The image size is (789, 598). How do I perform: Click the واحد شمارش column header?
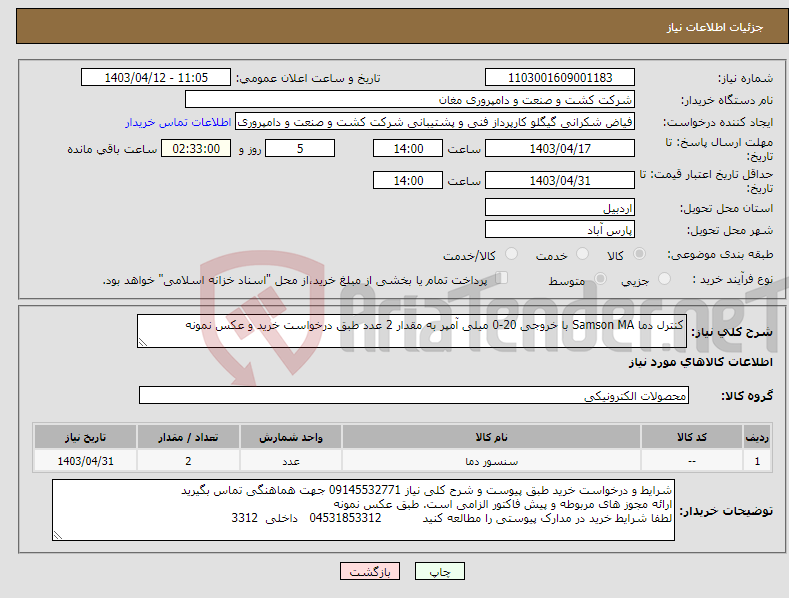click(291, 437)
